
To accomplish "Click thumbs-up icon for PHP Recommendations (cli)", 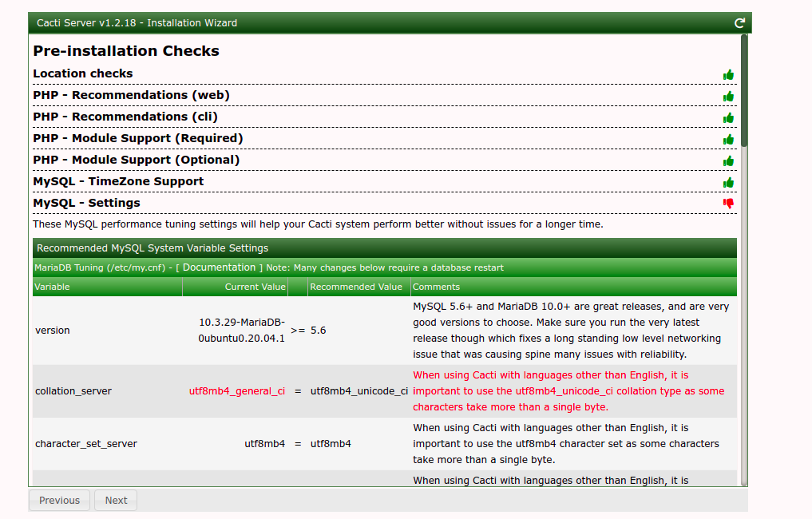I will tap(728, 117).
